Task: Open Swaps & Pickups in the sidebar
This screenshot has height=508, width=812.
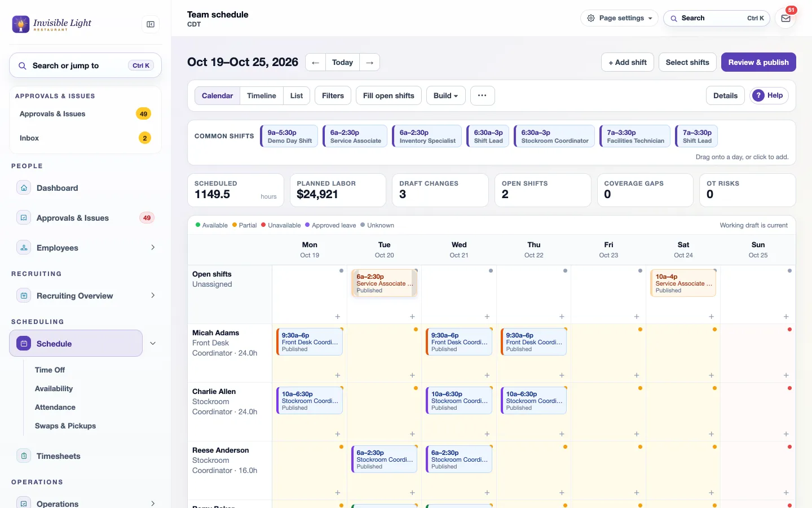Action: (65, 426)
